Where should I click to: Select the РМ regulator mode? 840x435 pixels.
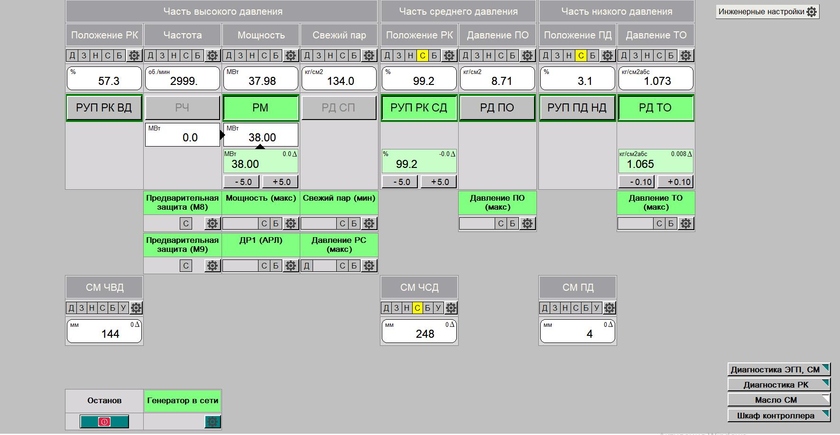click(x=260, y=108)
